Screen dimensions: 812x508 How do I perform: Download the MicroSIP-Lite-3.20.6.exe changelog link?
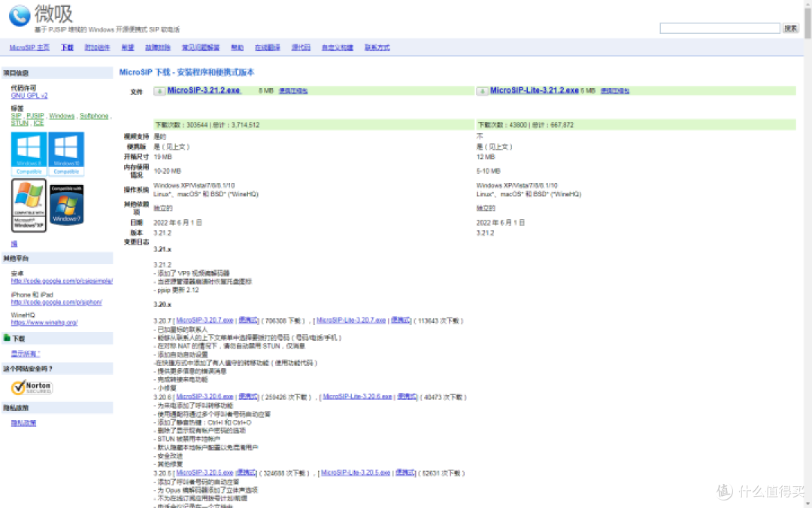coord(357,397)
